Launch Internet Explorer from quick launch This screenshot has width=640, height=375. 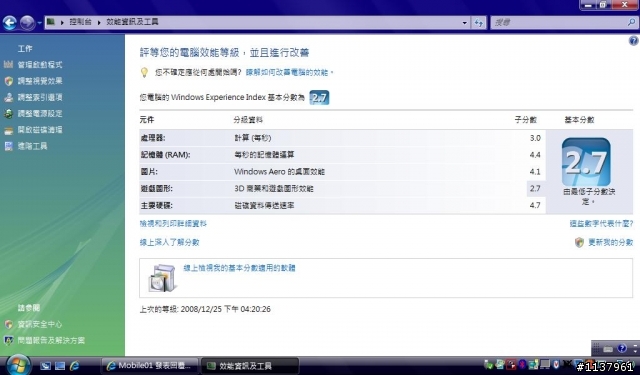click(75, 366)
